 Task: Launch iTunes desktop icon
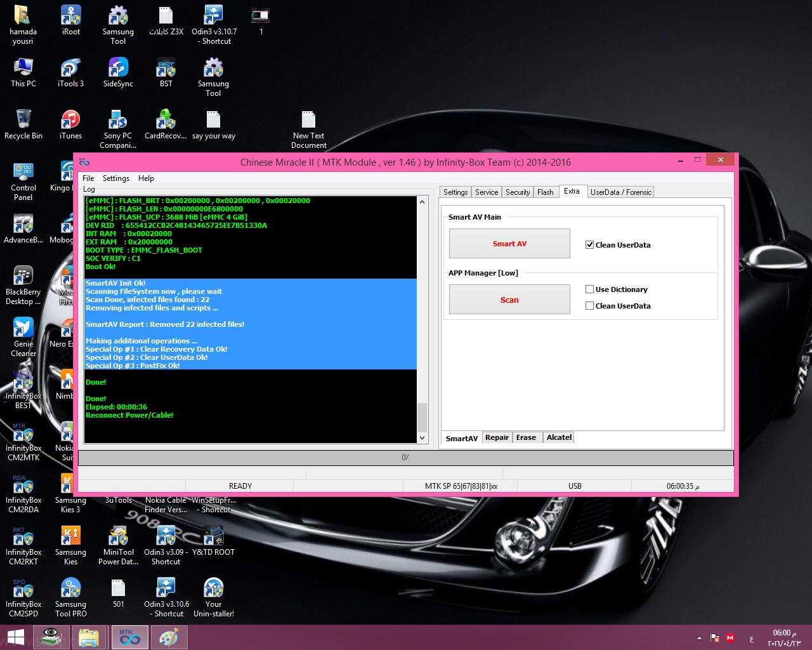(70, 124)
